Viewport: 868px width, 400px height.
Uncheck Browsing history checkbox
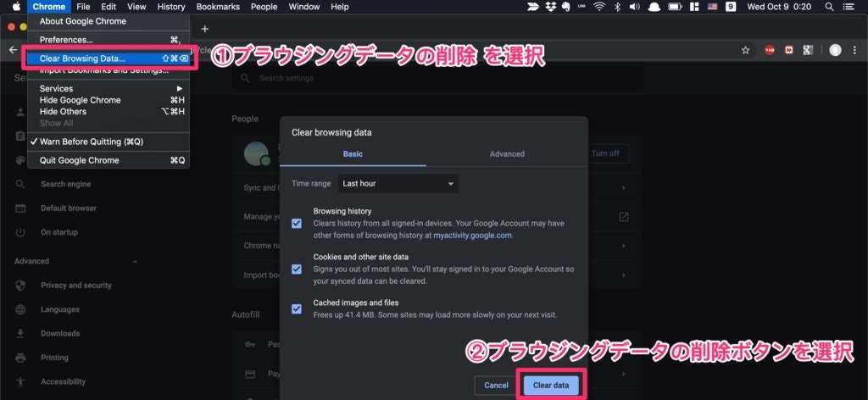297,224
